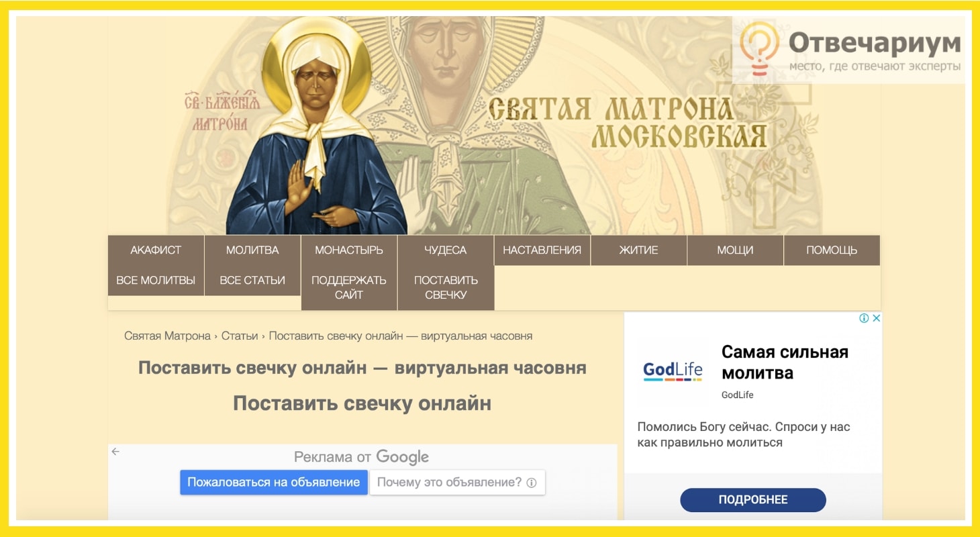
Task: Click the Реклама от Google label
Action: click(x=361, y=457)
